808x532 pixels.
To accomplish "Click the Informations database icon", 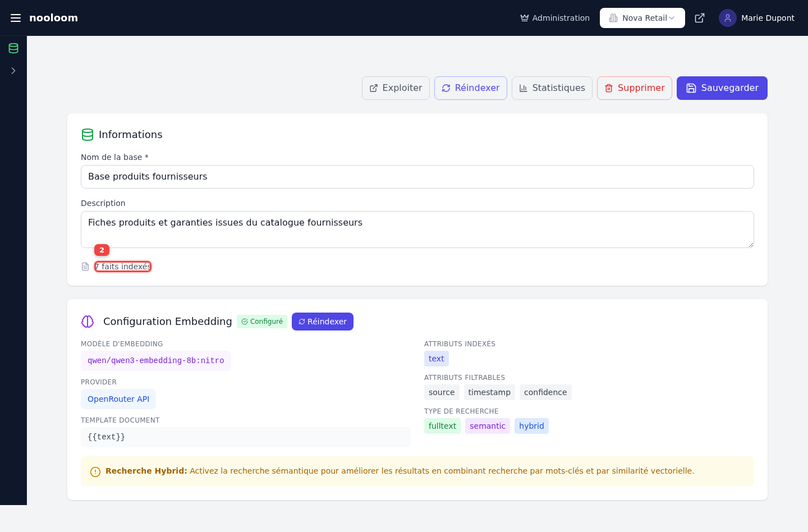I will pos(88,135).
